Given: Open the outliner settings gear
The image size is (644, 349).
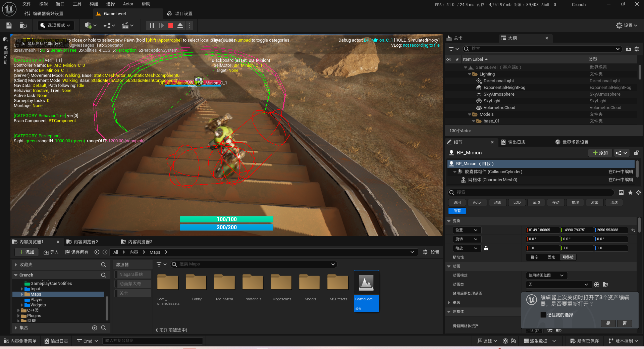Looking at the screenshot, I should [x=637, y=49].
